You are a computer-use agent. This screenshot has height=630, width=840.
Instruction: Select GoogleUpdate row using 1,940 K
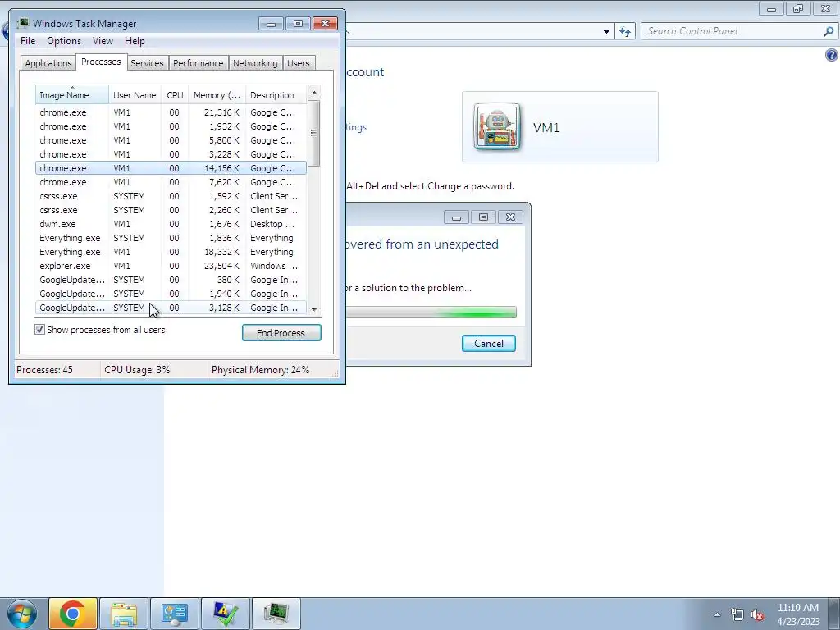click(171, 294)
